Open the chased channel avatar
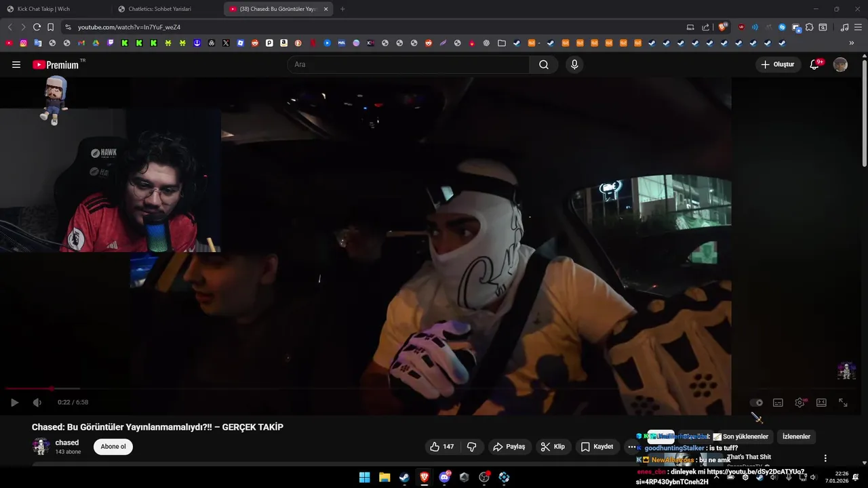Image resolution: width=868 pixels, height=488 pixels. pos(41,446)
